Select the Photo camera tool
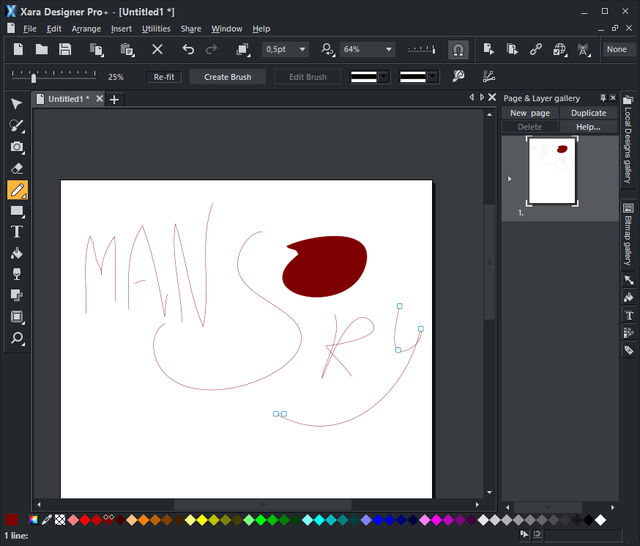This screenshot has width=640, height=546. click(x=16, y=147)
